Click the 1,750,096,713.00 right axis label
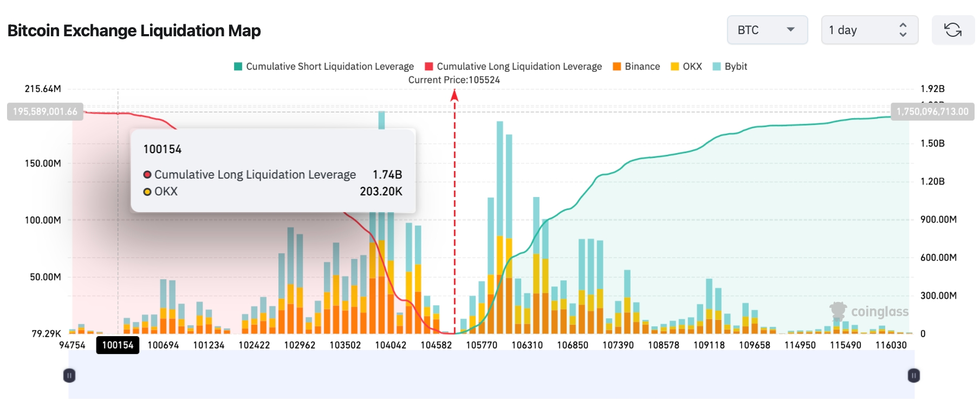 [x=932, y=111]
